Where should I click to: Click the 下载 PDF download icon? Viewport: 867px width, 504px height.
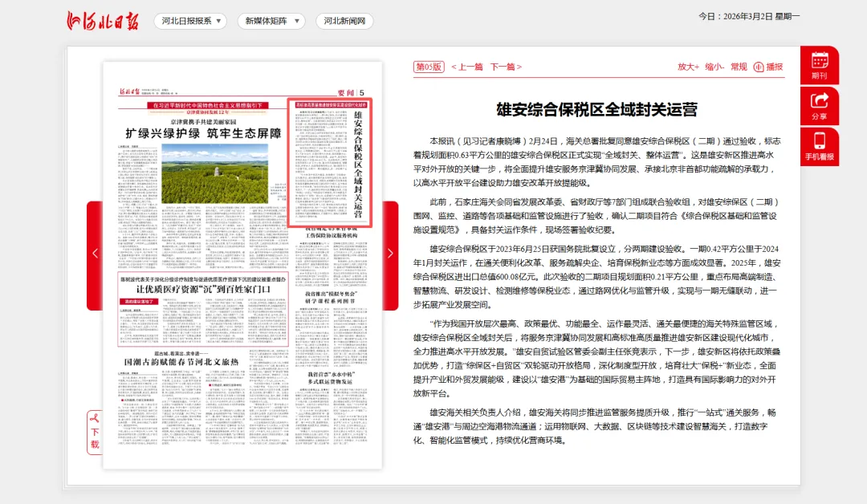(95, 433)
